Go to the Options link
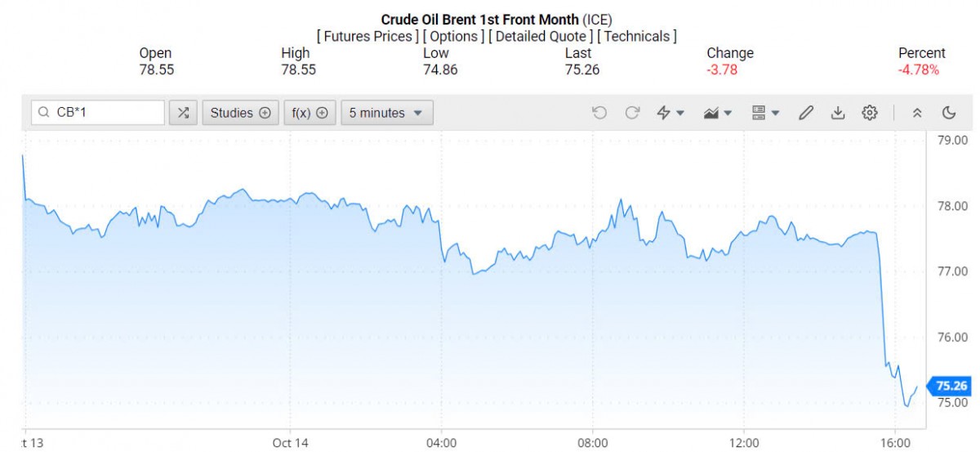This screenshot has width=980, height=452. point(454,36)
